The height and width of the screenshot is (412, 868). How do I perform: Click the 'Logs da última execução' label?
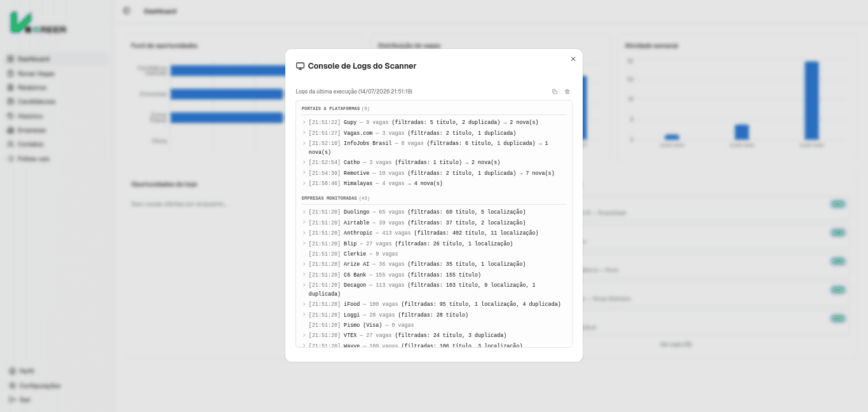(x=354, y=92)
